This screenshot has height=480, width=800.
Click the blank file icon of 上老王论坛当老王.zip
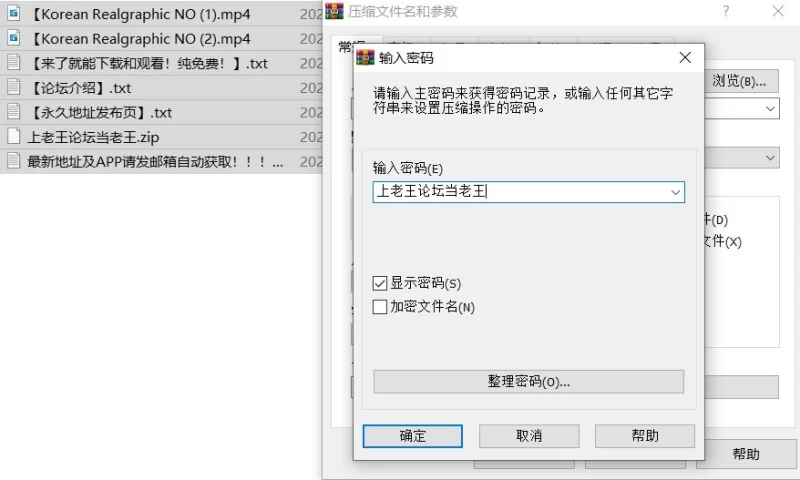point(14,136)
